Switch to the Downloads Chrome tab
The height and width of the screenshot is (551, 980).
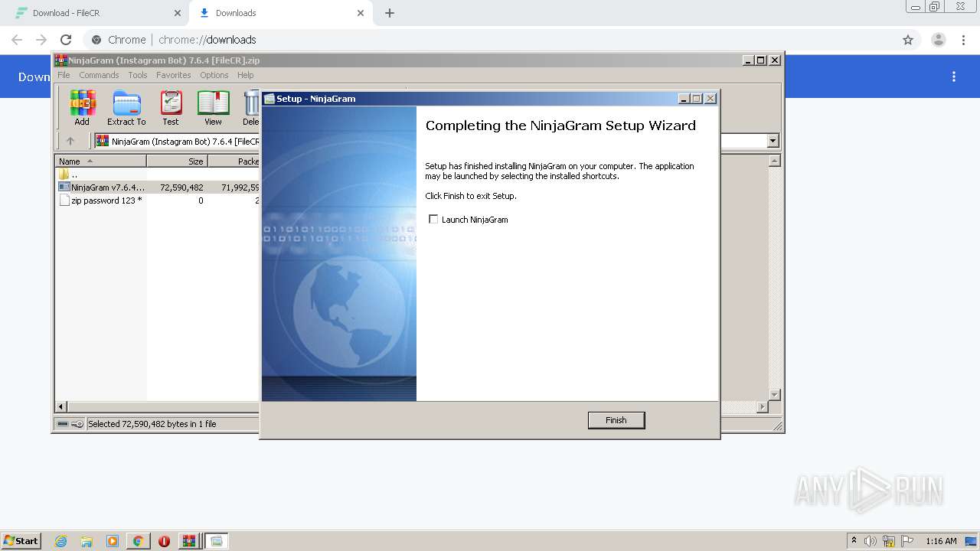click(x=279, y=13)
